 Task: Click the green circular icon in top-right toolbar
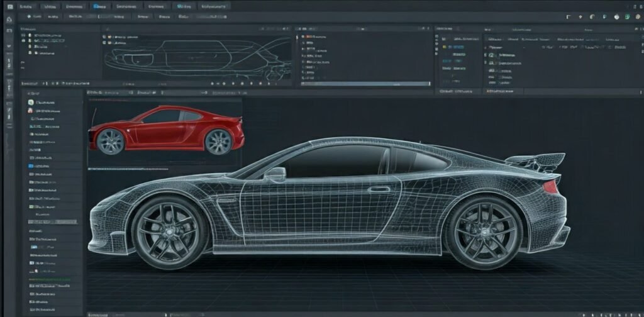[627, 17]
